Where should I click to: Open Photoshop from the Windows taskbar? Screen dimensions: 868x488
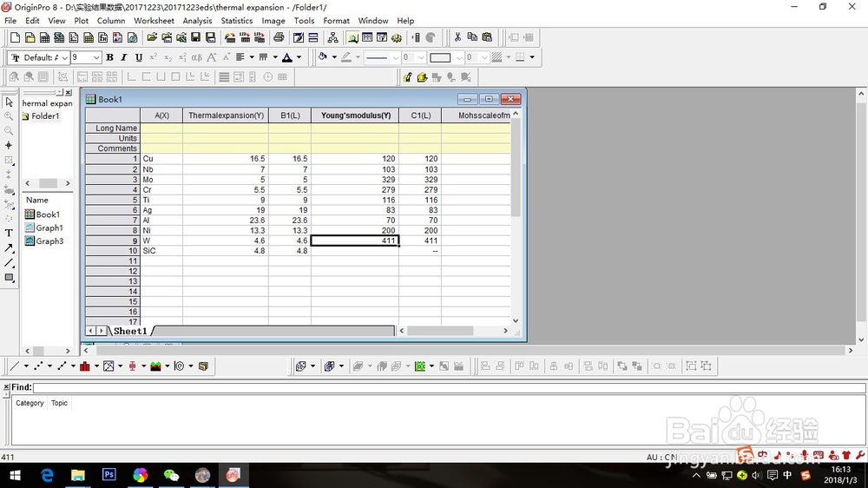tap(109, 475)
